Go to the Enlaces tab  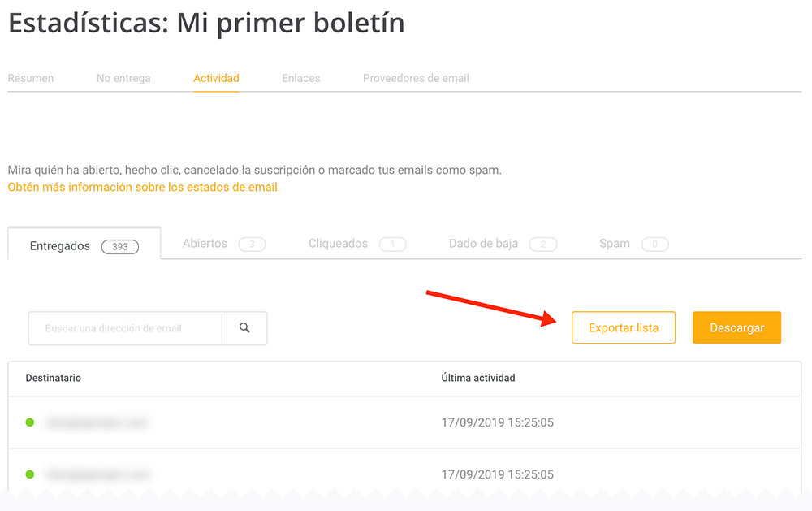[301, 78]
